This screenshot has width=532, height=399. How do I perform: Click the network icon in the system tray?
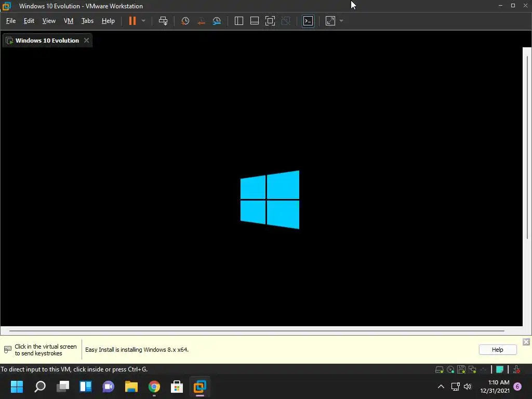pyautogui.click(x=455, y=387)
